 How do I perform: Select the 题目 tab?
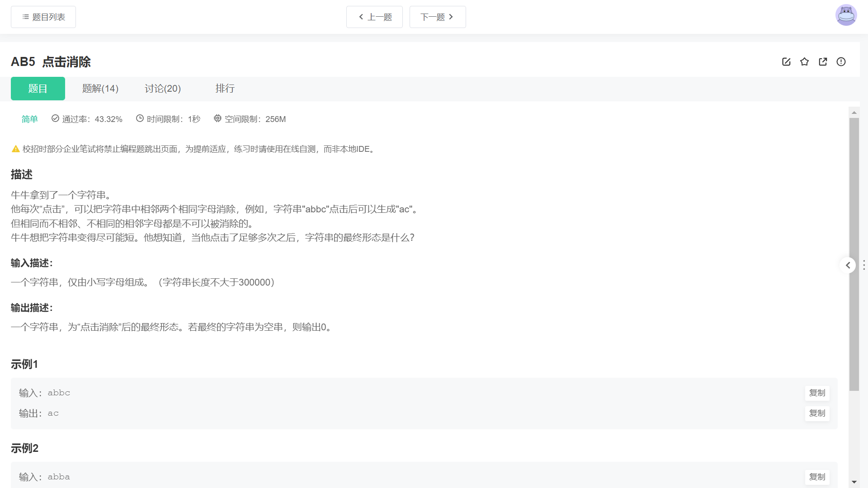click(38, 89)
